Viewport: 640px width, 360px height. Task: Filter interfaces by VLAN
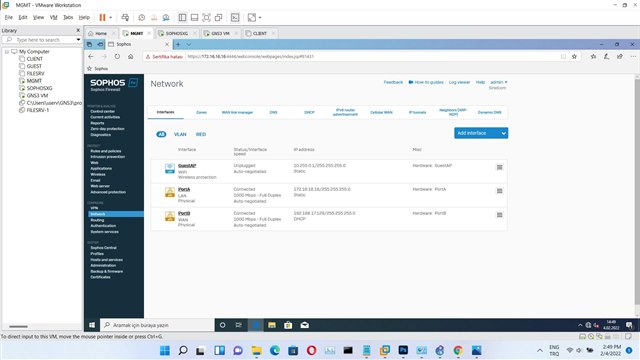(180, 134)
